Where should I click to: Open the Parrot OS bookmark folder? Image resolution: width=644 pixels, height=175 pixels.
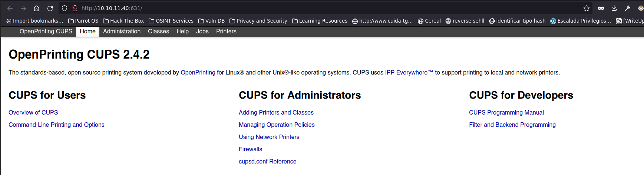click(x=83, y=21)
